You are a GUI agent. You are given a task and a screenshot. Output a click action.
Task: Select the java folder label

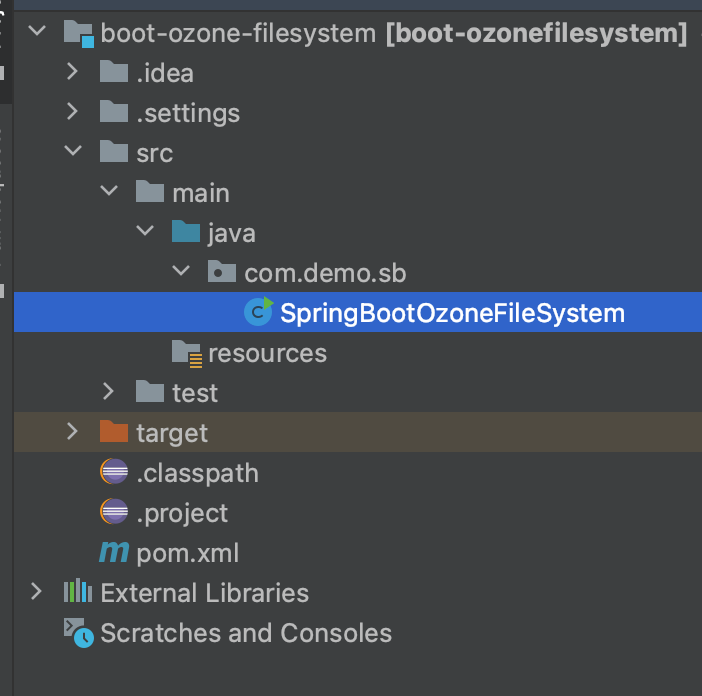point(231,234)
